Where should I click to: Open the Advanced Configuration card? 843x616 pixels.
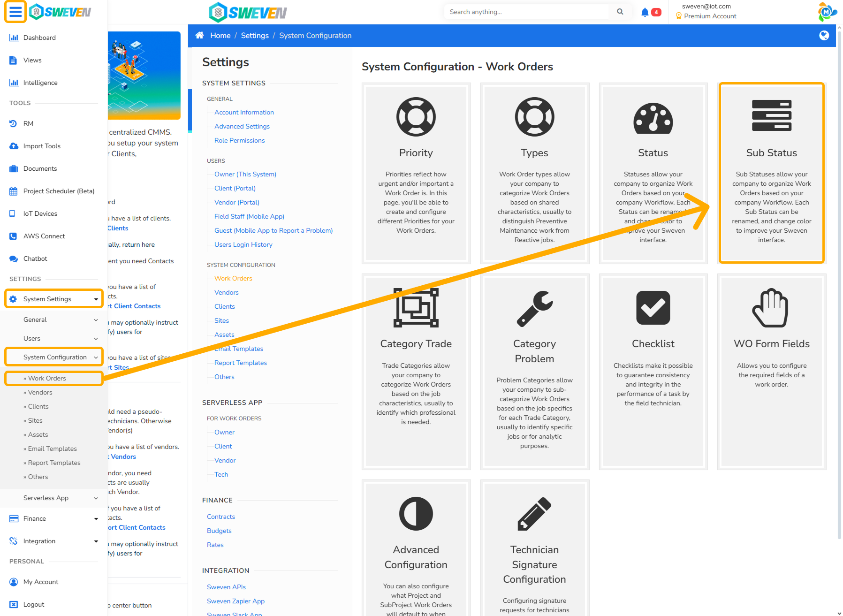pyautogui.click(x=416, y=548)
